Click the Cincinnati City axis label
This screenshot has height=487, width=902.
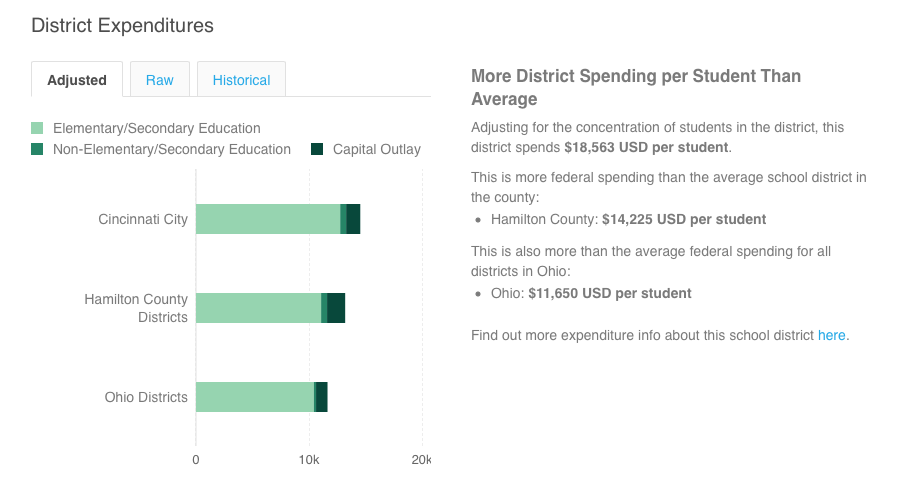[143, 219]
